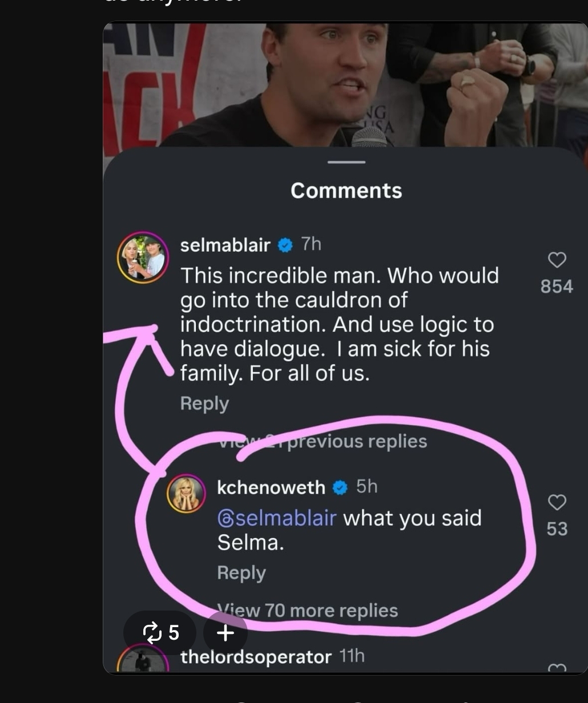
Task: Expand the previous replies link
Action: coord(323,441)
